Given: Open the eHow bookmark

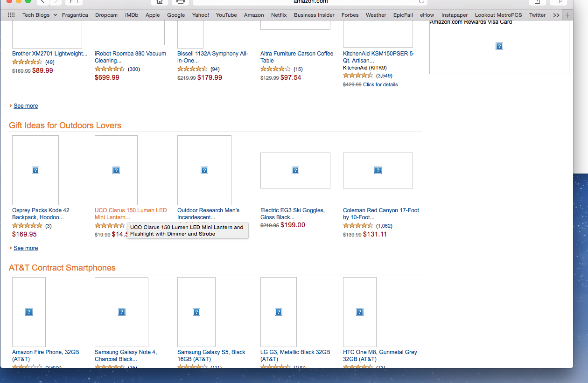Looking at the screenshot, I should point(427,15).
